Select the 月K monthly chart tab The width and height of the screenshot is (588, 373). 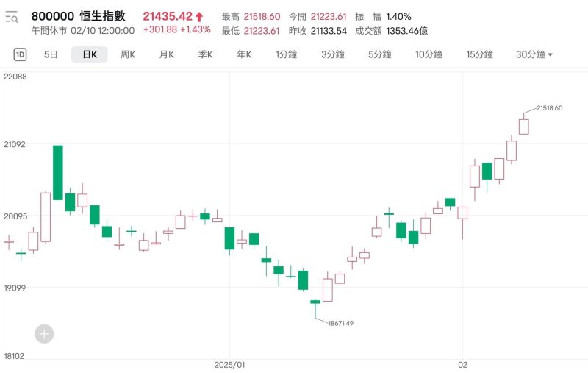pyautogui.click(x=167, y=54)
